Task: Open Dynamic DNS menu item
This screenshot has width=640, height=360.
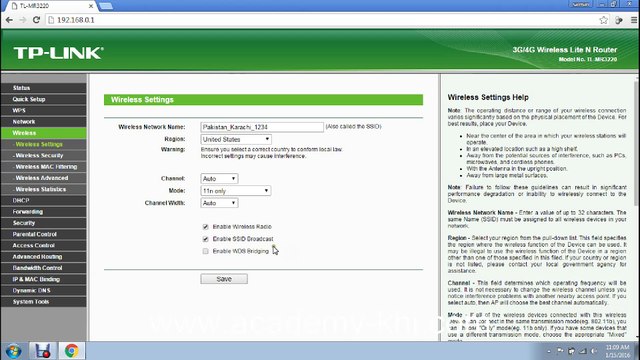Action: (x=44, y=291)
